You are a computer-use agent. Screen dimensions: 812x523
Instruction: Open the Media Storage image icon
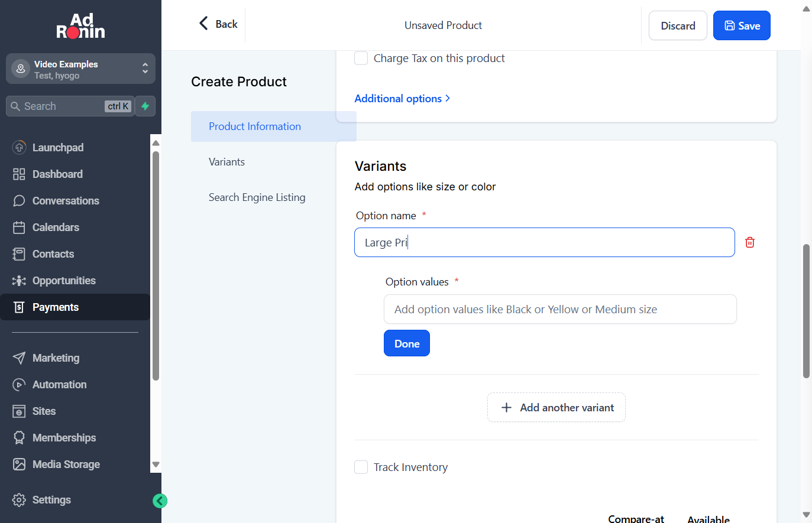[x=19, y=464]
